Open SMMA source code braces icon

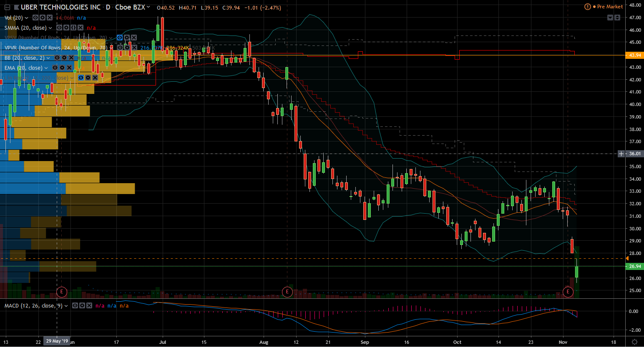coord(73,28)
